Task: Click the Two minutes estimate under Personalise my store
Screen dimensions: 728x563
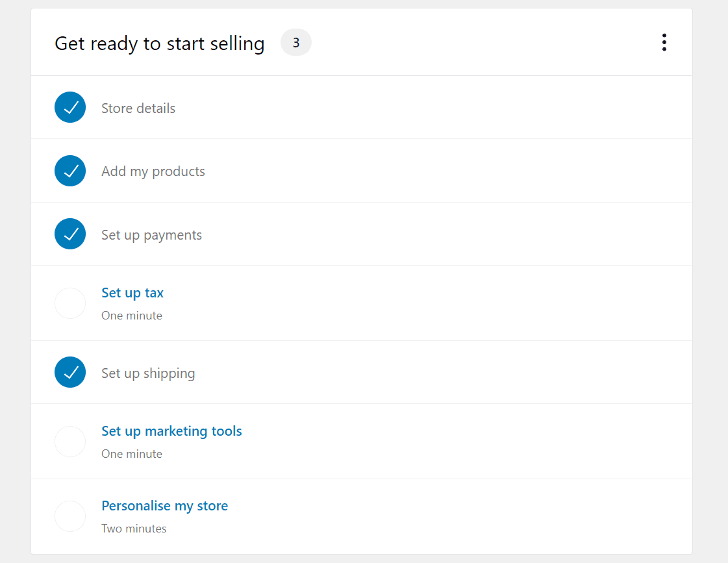Action: [134, 528]
